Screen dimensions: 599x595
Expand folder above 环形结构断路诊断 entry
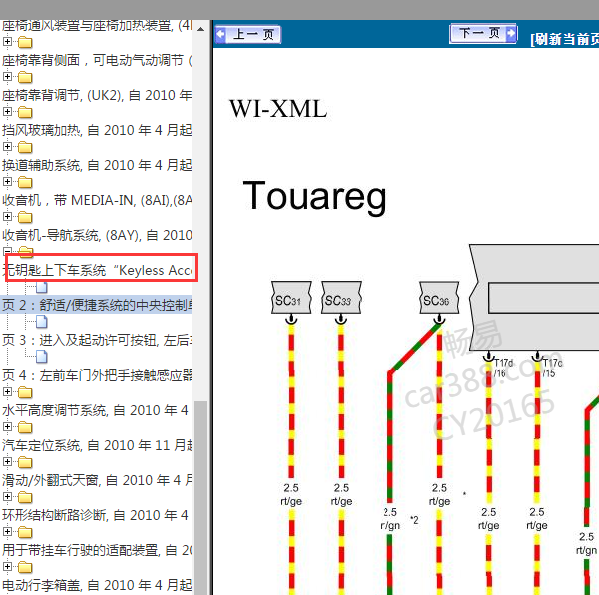click(7, 496)
